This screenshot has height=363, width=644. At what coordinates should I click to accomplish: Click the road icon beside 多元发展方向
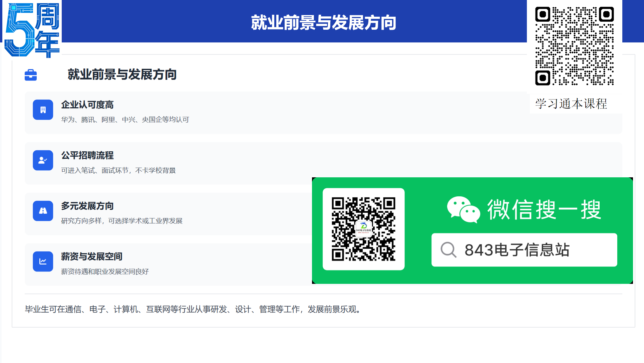[x=43, y=211]
